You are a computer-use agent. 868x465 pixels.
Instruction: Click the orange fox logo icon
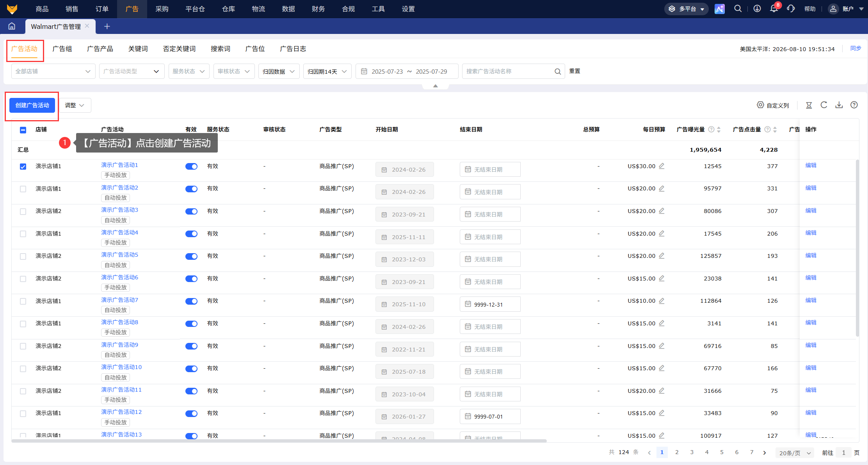pos(12,9)
